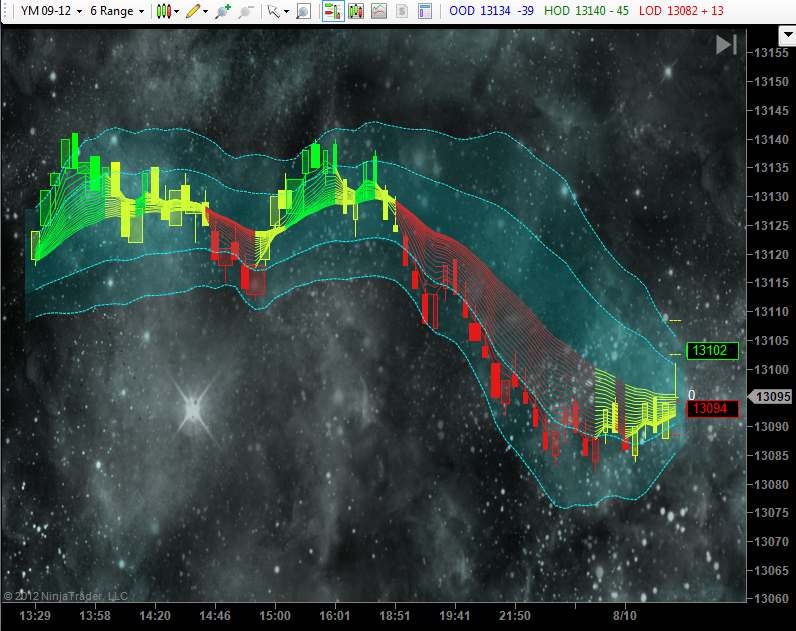
Task: Expand the chart style dropdown arrow
Action: [x=176, y=11]
